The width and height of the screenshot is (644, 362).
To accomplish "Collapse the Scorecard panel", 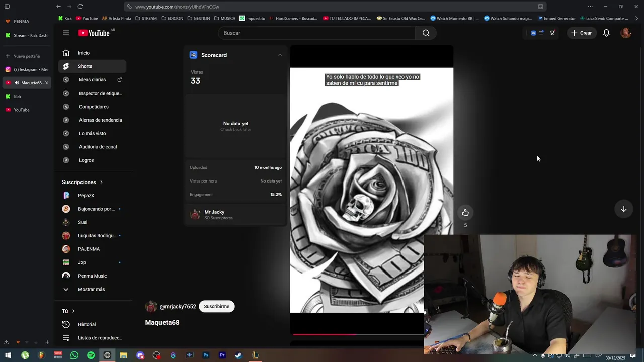I will click(280, 55).
